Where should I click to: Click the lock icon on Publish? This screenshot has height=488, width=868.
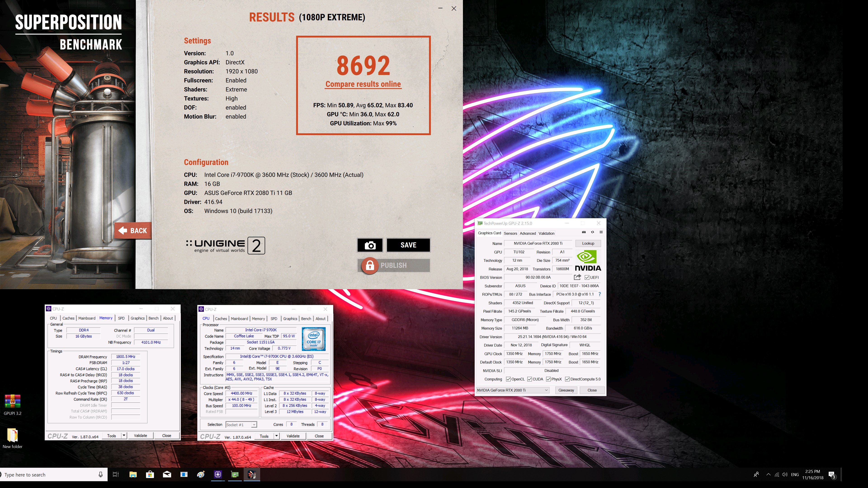coord(370,266)
